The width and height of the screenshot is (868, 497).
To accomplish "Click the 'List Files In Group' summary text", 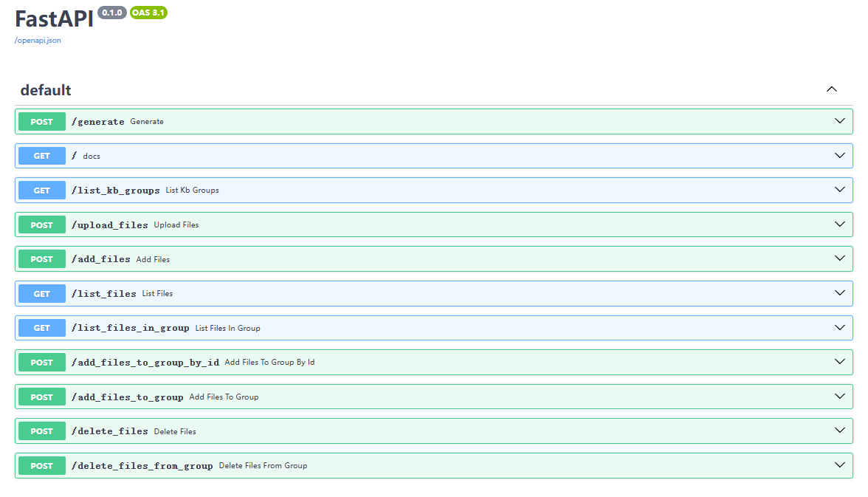I will pos(227,328).
